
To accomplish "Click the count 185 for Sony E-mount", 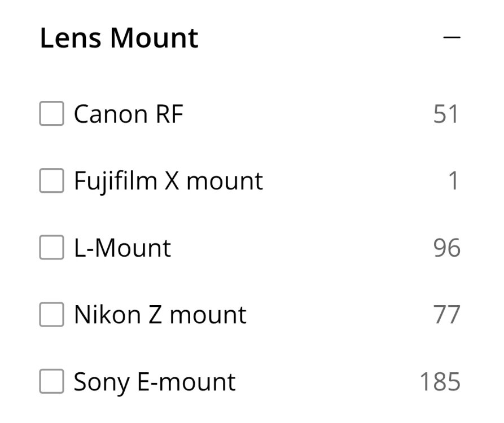I will tap(440, 382).
